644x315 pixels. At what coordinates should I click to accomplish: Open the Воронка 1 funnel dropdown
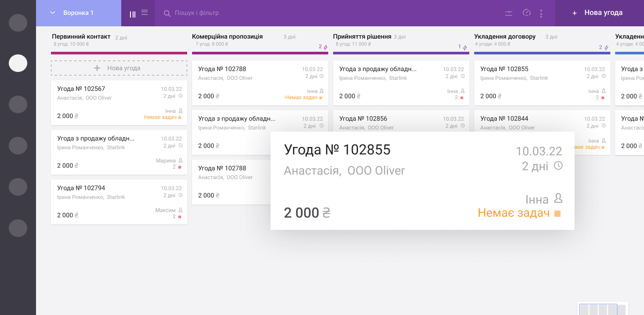[78, 13]
